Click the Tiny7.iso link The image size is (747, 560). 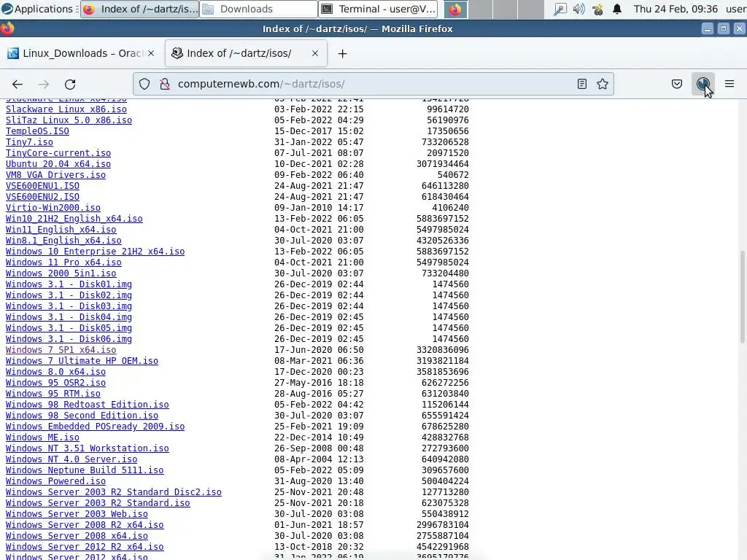29,142
